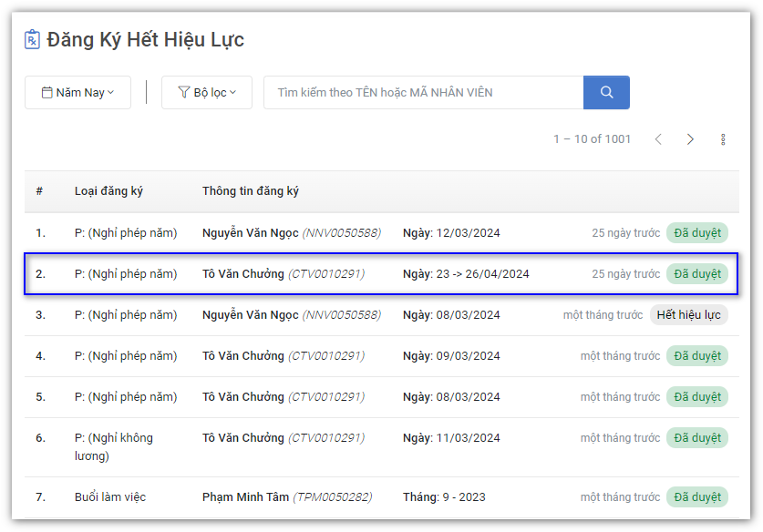Click the Hết hiệu lực status badge
This screenshot has width=763, height=532.
coord(688,315)
